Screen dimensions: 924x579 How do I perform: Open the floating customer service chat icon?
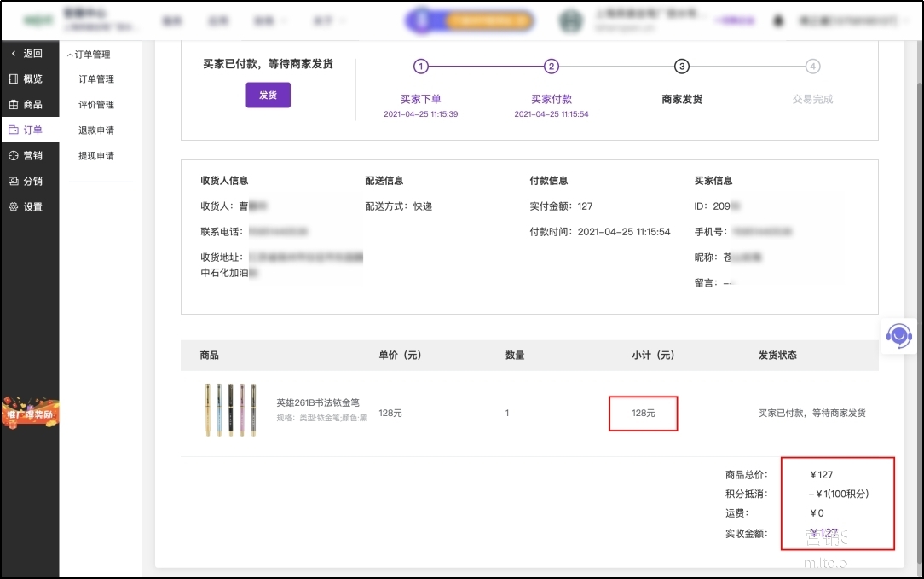click(x=901, y=336)
